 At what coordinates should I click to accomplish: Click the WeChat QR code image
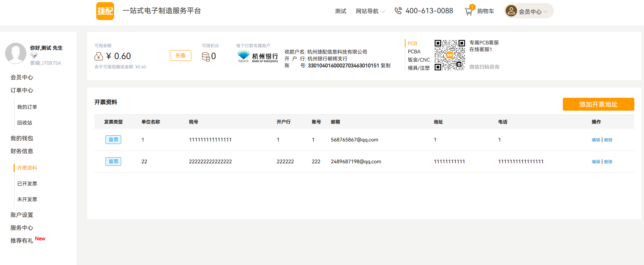pos(449,55)
